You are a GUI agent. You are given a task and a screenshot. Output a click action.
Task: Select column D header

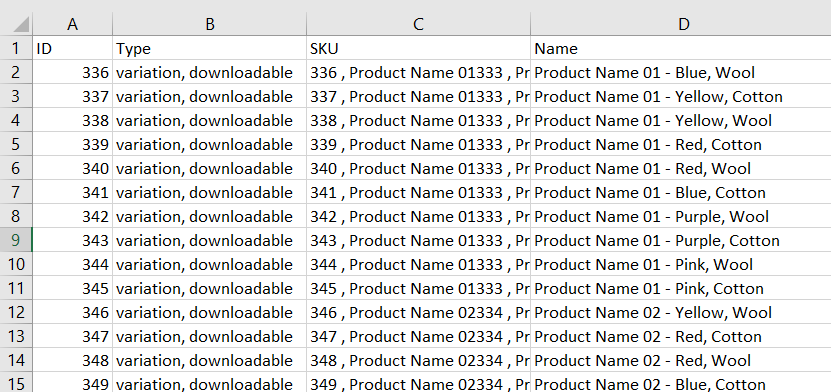[x=681, y=24]
